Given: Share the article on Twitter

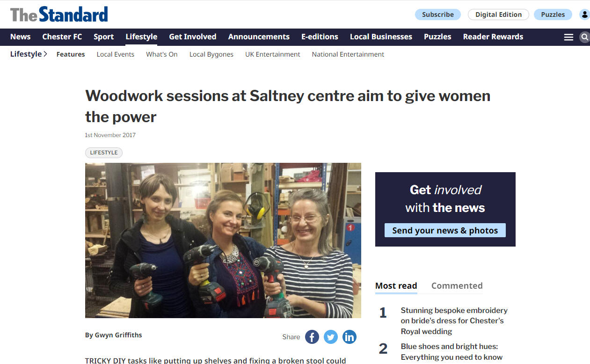Looking at the screenshot, I should pos(331,337).
